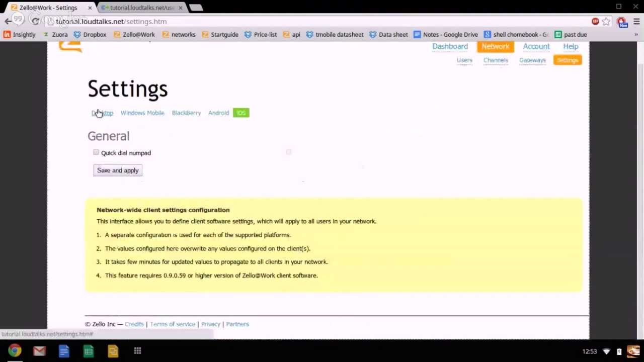
Task: Open Chrome from the shelf
Action: [15, 351]
